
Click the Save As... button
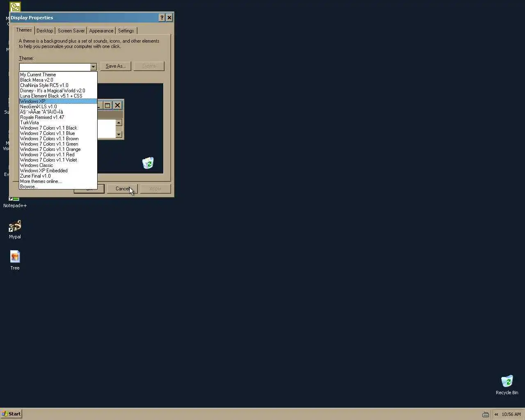pyautogui.click(x=116, y=66)
